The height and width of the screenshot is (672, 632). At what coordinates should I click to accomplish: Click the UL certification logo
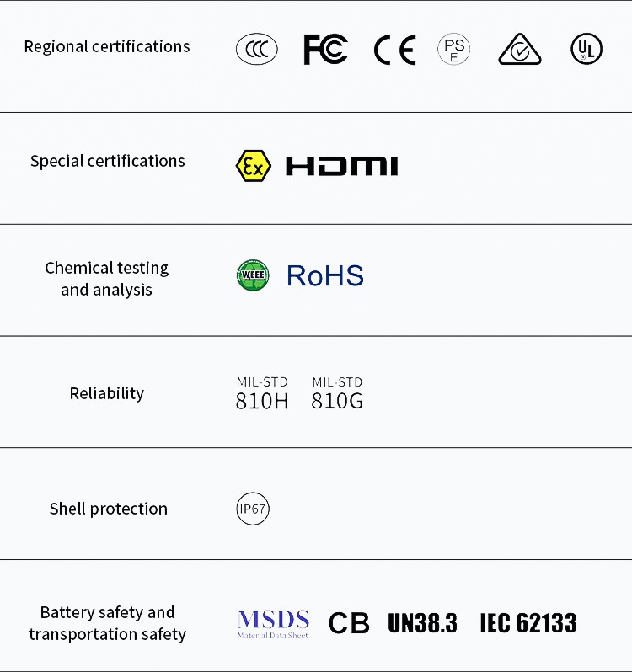click(586, 50)
